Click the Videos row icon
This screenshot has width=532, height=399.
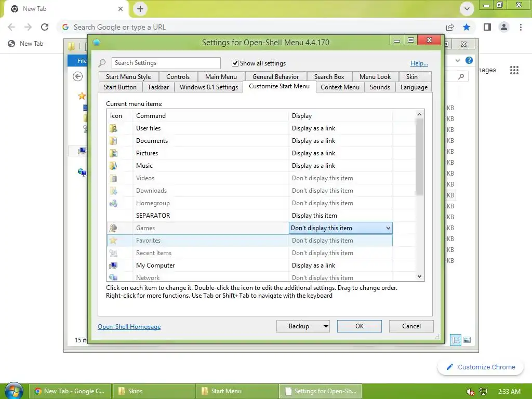(113, 178)
